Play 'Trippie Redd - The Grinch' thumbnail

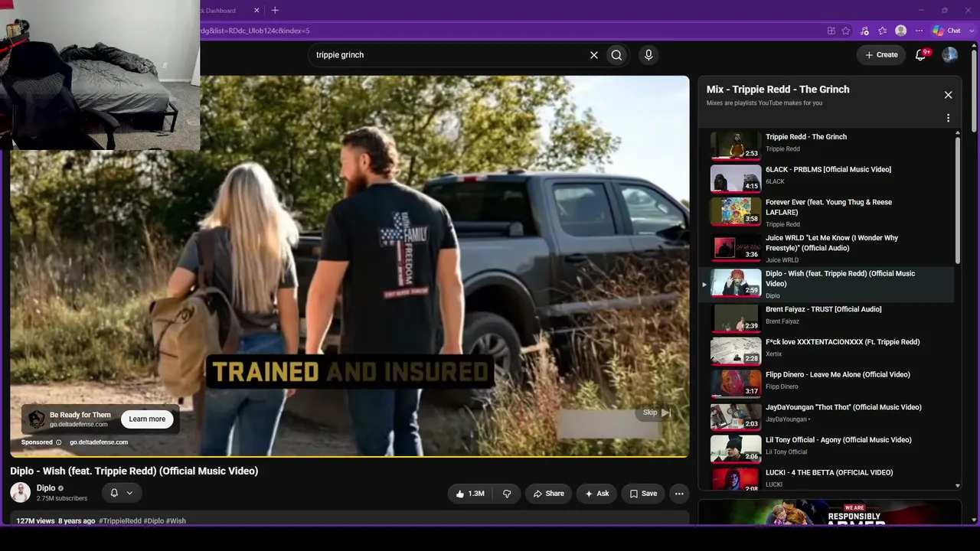coord(736,145)
